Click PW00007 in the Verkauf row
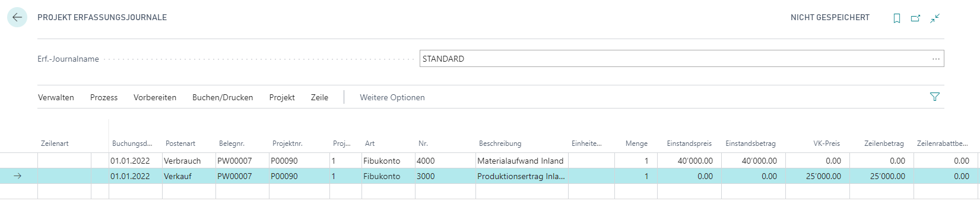 tap(242, 176)
